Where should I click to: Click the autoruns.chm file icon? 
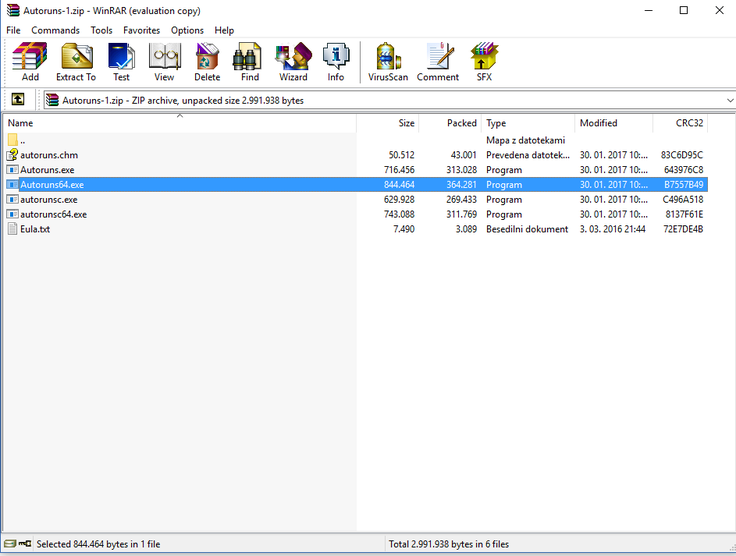click(x=13, y=155)
